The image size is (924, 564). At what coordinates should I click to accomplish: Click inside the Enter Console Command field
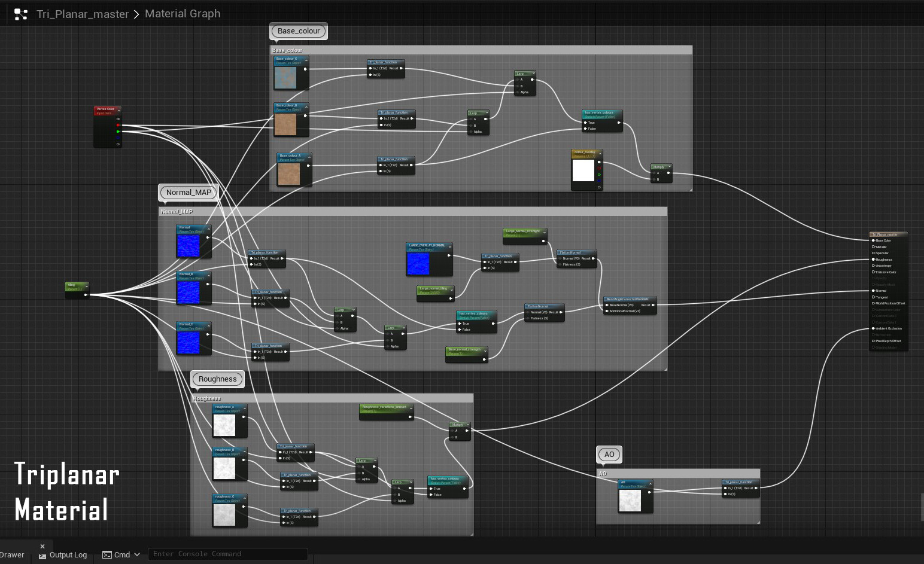click(227, 554)
